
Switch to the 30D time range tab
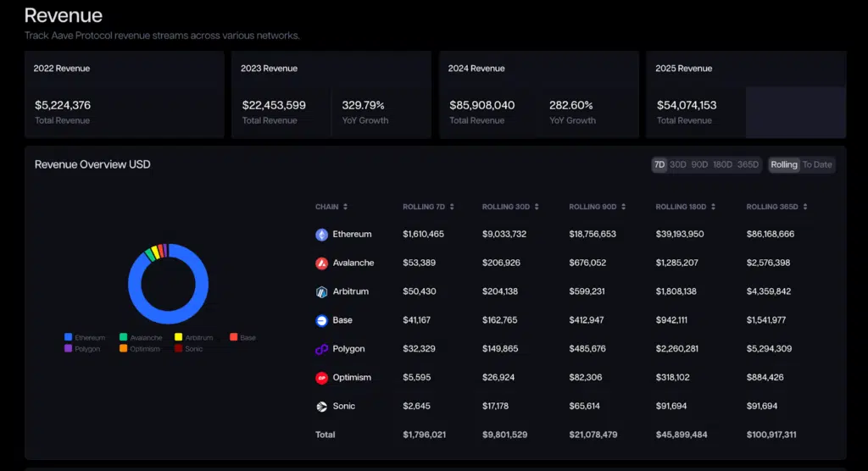(x=678, y=165)
